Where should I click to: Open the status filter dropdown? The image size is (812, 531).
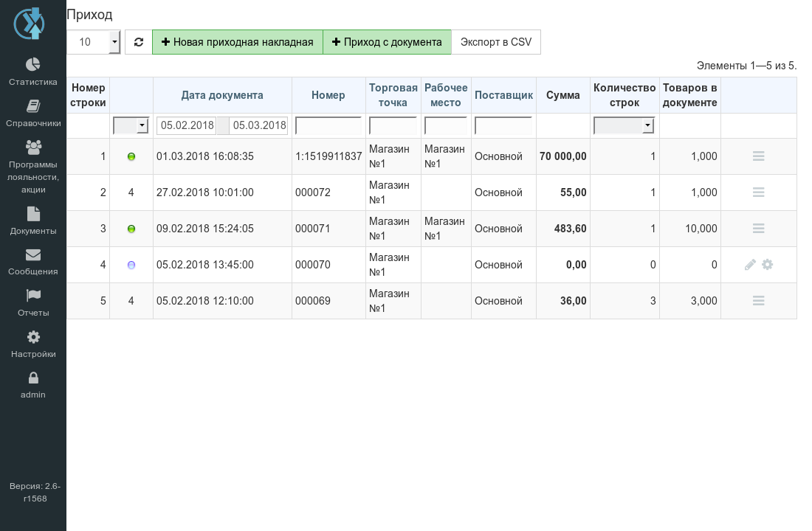click(x=131, y=125)
